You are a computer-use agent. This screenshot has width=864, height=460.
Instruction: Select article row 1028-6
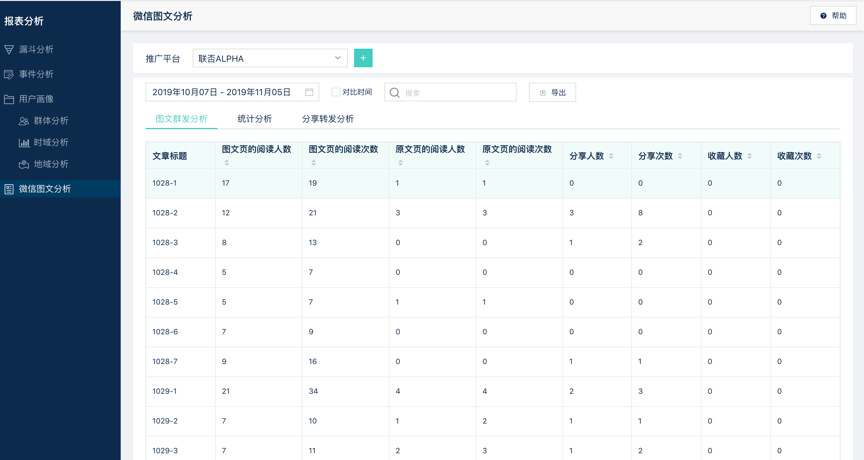pyautogui.click(x=493, y=332)
